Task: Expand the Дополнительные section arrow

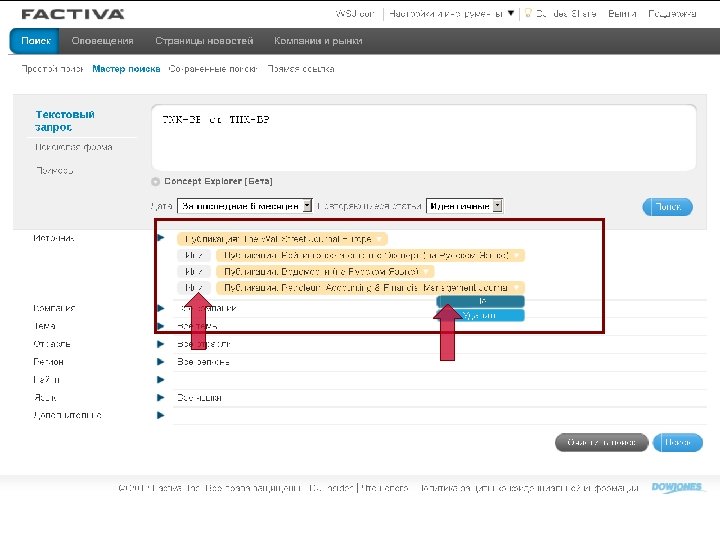Action: click(161, 416)
